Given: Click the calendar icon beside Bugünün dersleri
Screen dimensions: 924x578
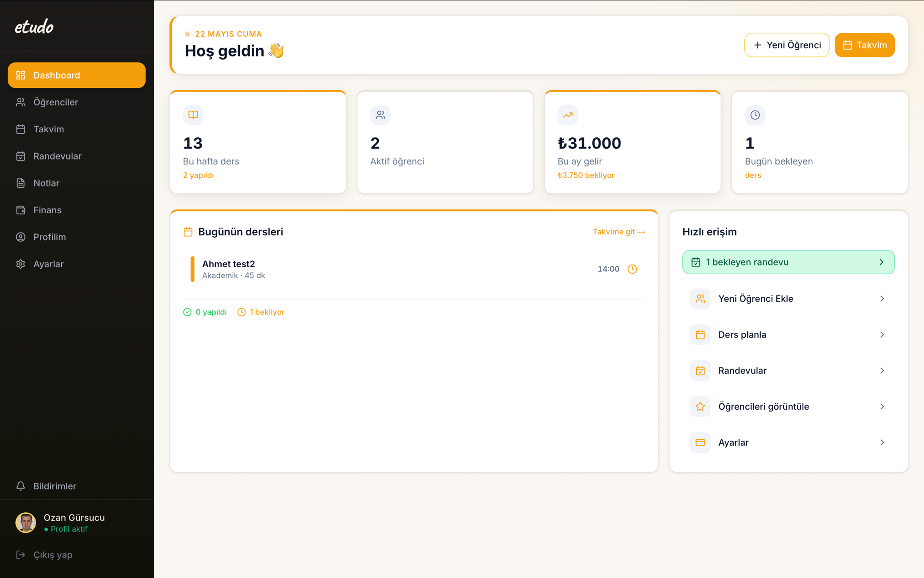Looking at the screenshot, I should pos(188,232).
